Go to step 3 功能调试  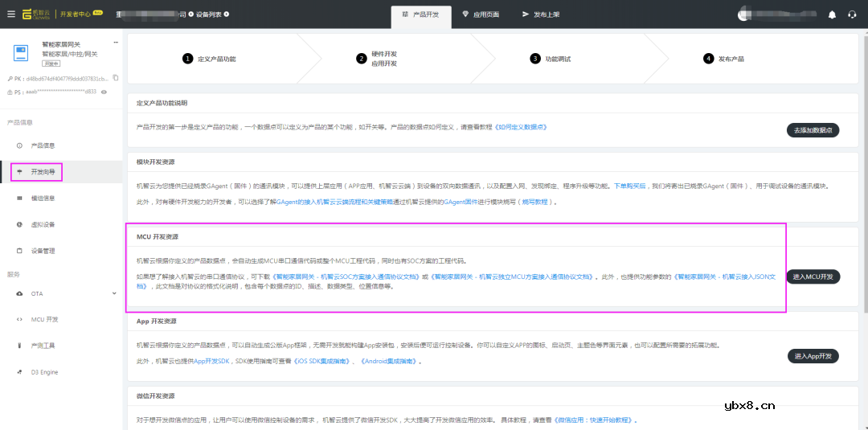pyautogui.click(x=551, y=59)
